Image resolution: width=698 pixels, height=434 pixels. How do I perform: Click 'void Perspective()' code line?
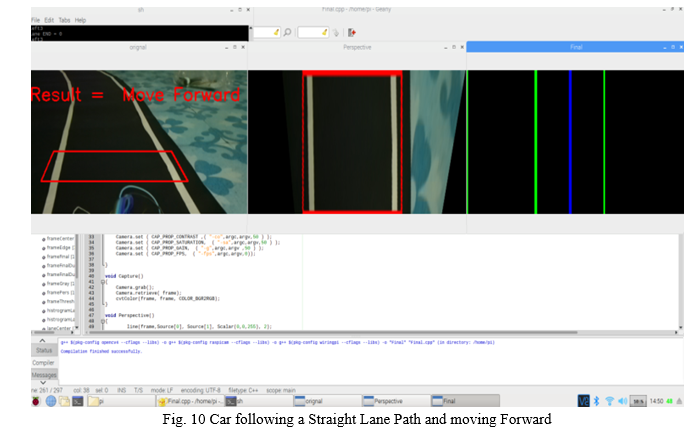(x=130, y=315)
